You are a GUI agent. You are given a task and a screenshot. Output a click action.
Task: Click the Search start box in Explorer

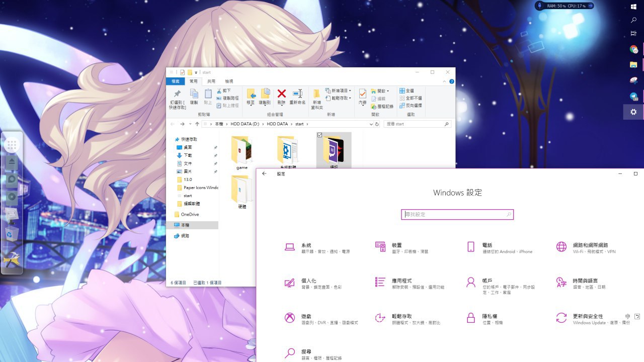[x=418, y=124]
